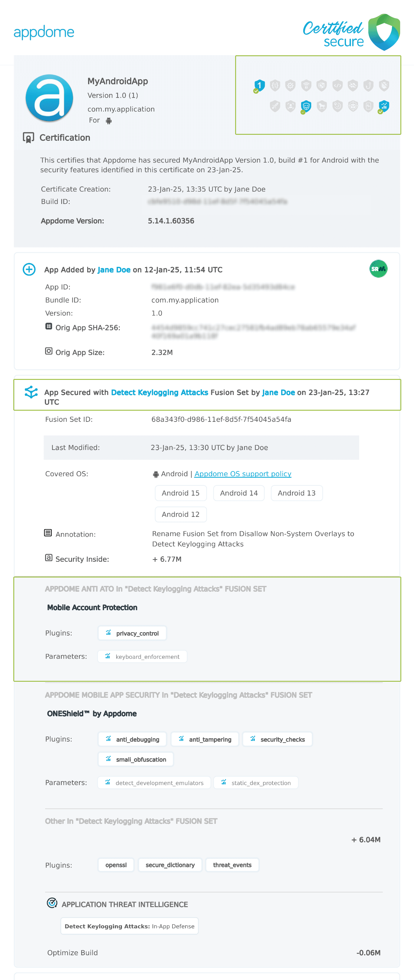Click the keyboard_enforcement parameter chip
Screen dimensions: 414x980
click(x=143, y=657)
